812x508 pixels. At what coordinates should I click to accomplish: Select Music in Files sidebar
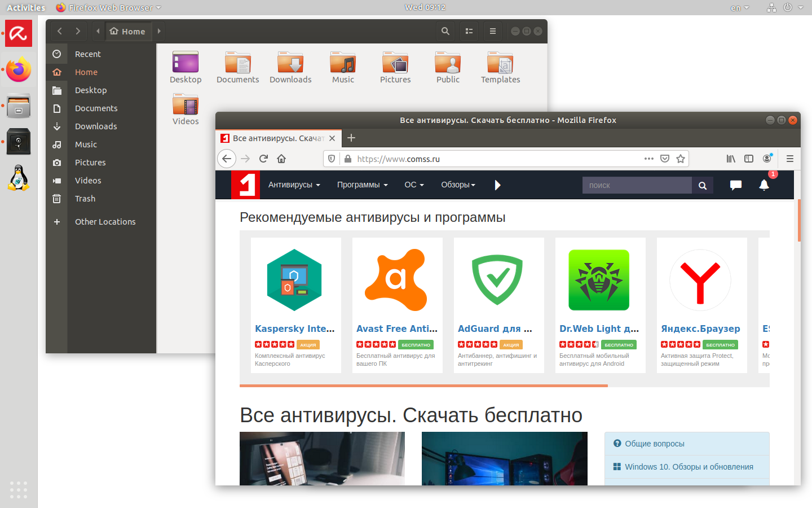coord(100,144)
